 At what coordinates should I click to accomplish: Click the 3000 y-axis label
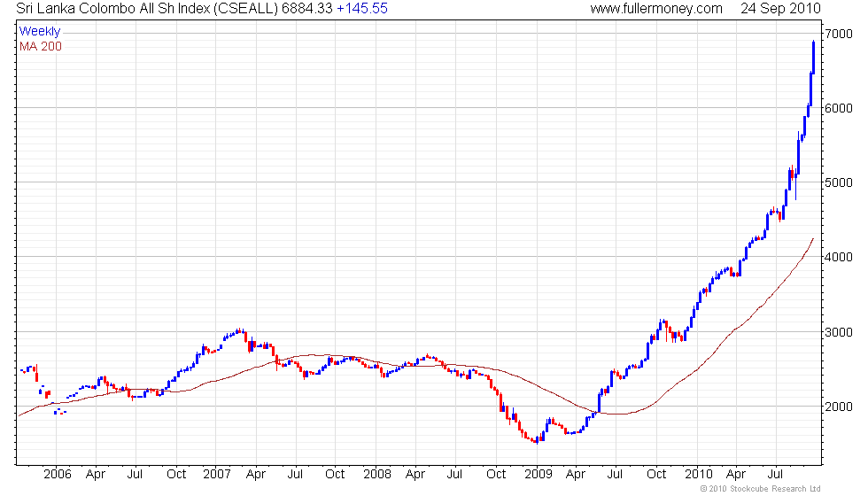[x=839, y=331]
